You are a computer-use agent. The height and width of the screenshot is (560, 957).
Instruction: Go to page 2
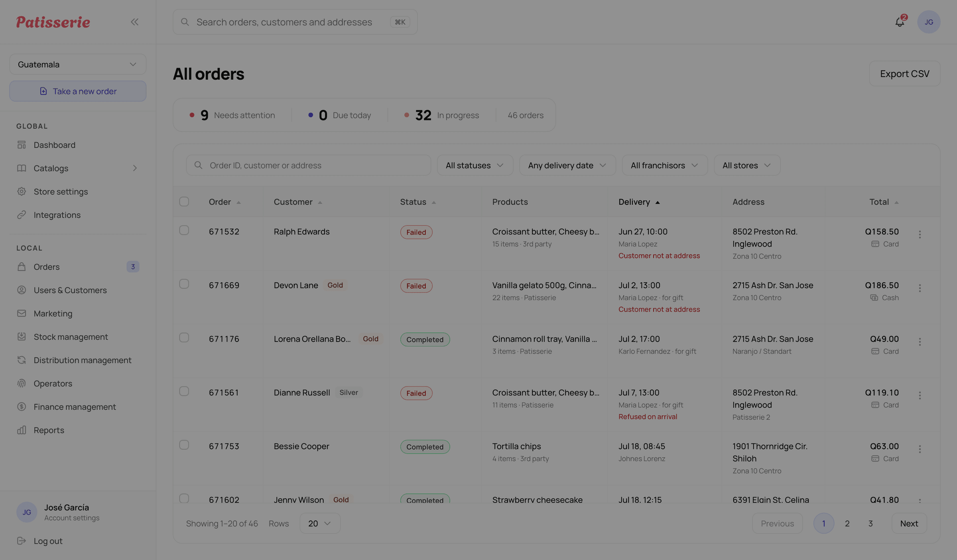click(847, 523)
